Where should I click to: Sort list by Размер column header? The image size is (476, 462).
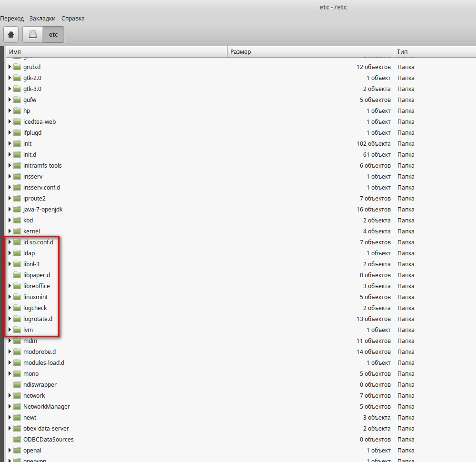[309, 51]
